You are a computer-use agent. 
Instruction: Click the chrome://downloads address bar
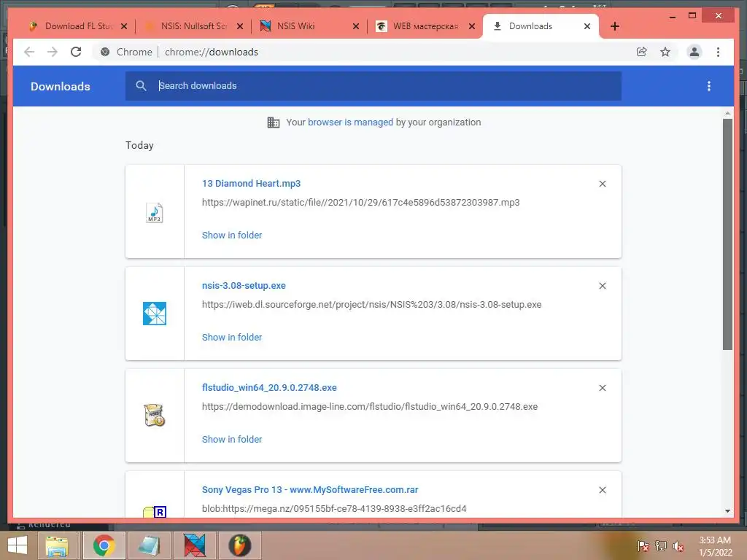tap(211, 52)
